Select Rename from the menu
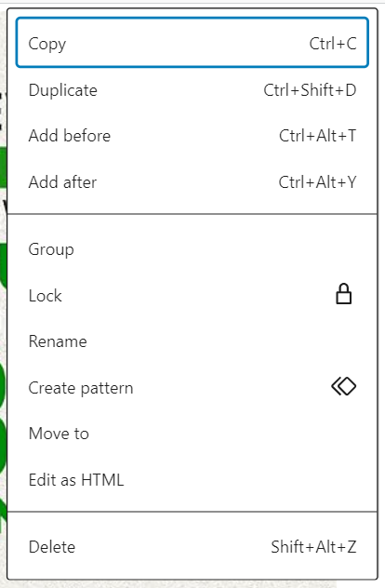385x588 pixels. (x=192, y=341)
